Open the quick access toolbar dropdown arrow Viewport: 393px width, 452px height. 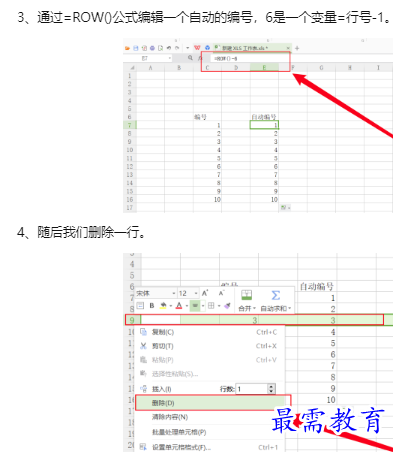(188, 48)
